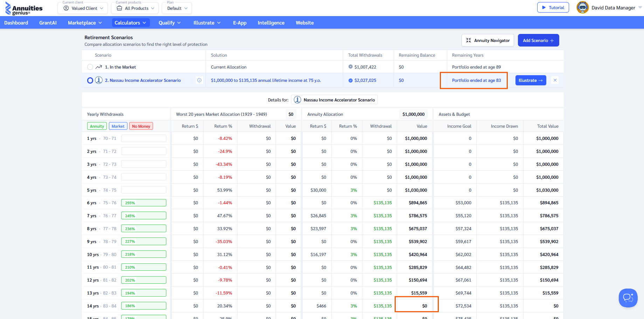Click blue check icon next to $2,027,025
Screen dimensions: 644x319
click(351, 80)
